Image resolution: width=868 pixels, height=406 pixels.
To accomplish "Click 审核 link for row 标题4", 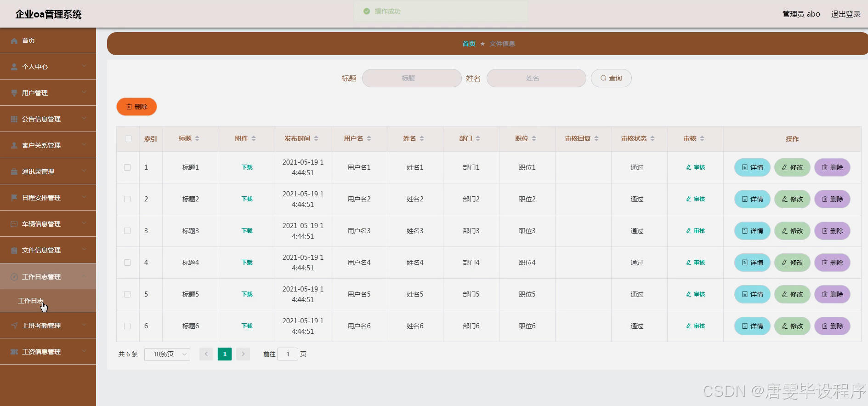I will pyautogui.click(x=695, y=263).
